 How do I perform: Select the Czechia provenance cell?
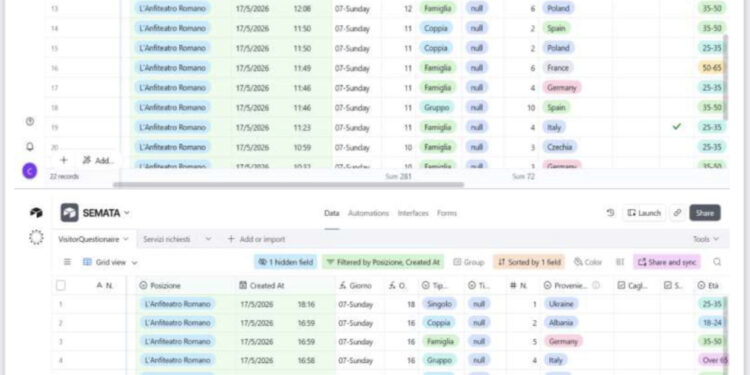576,147
